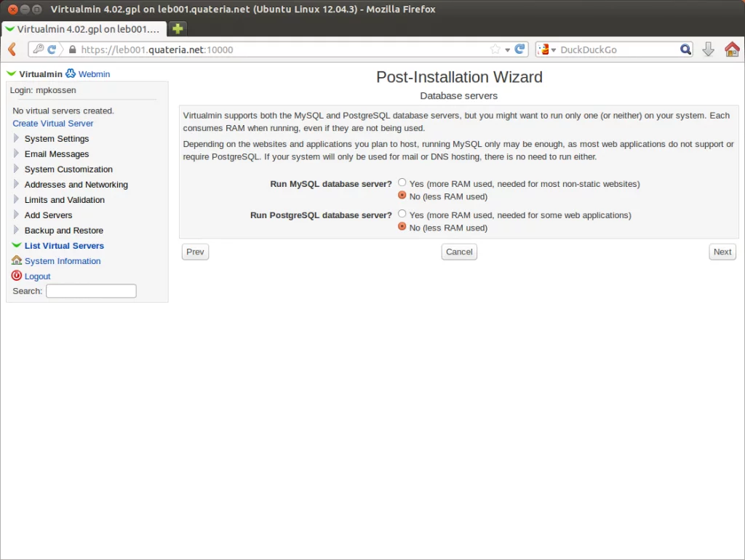Click Next to continue the wizard
Viewport: 745px width, 560px height.
722,252
